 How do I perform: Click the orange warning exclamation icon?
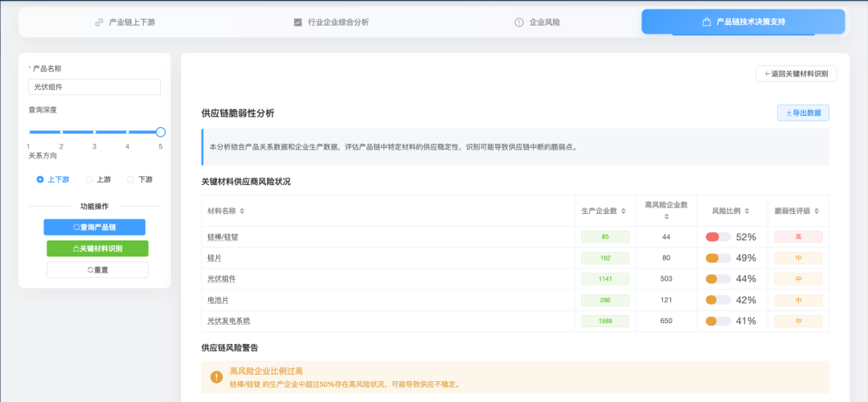pos(216,376)
